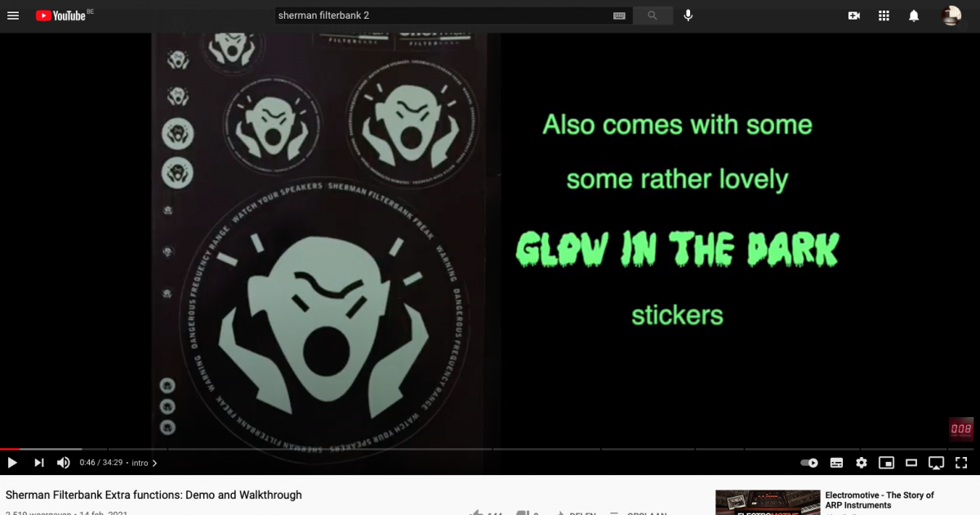The image size is (980, 515).
Task: Open 'Electromotive - The Story of ARP Instruments' title
Action: [880, 499]
